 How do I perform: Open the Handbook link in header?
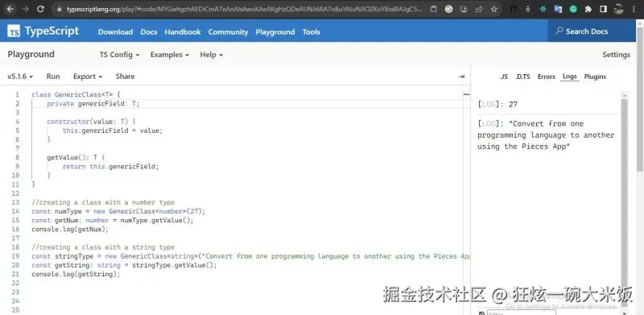[x=183, y=31]
